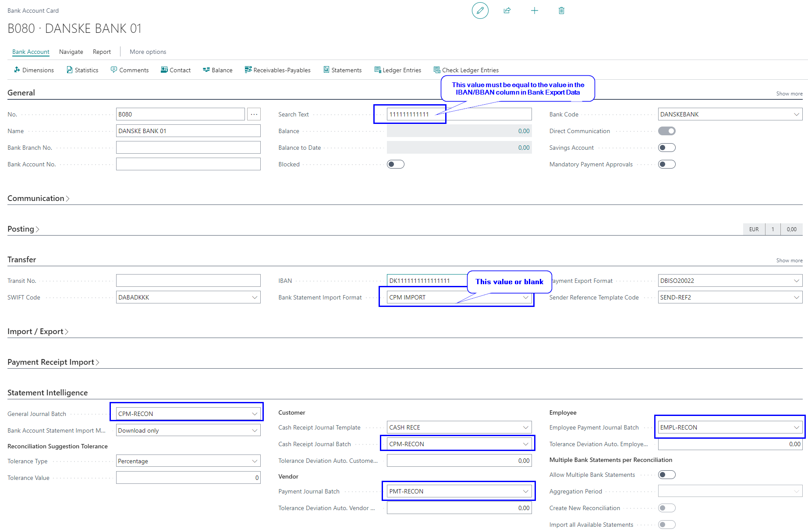Open the Statistics action
Viewport: 808px width, 532px height.
tap(82, 70)
